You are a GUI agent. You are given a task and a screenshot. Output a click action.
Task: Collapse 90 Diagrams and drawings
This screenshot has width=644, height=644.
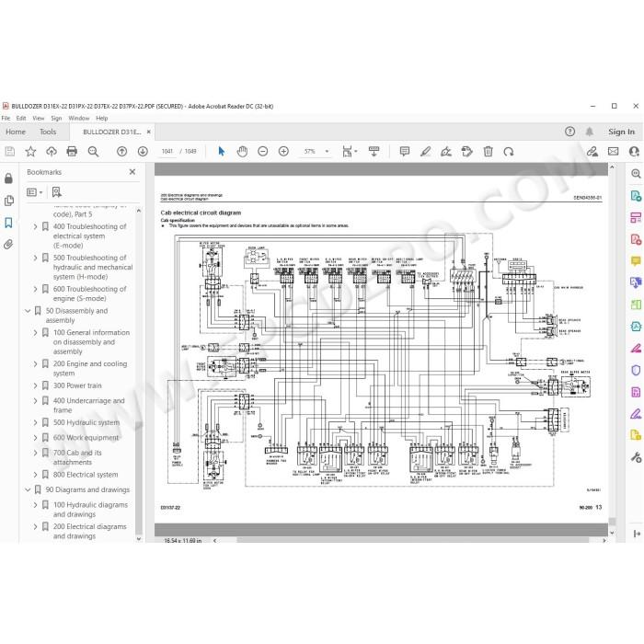28,489
